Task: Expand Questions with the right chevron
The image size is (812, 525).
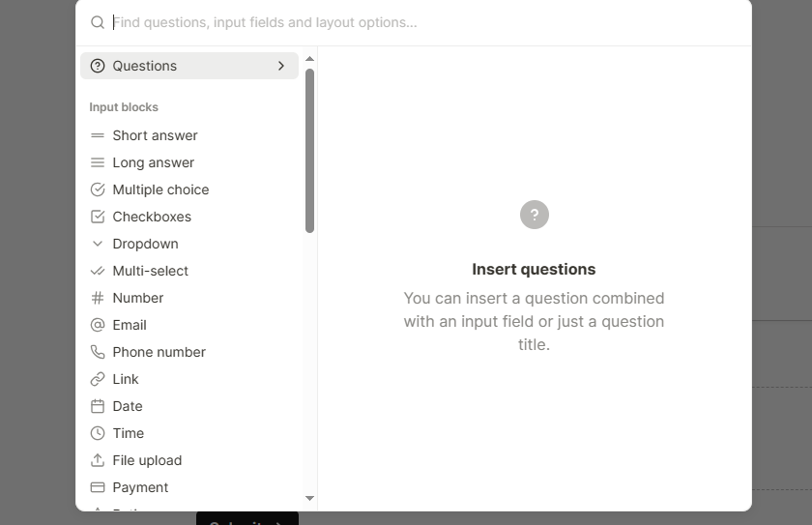Action: coord(281,66)
